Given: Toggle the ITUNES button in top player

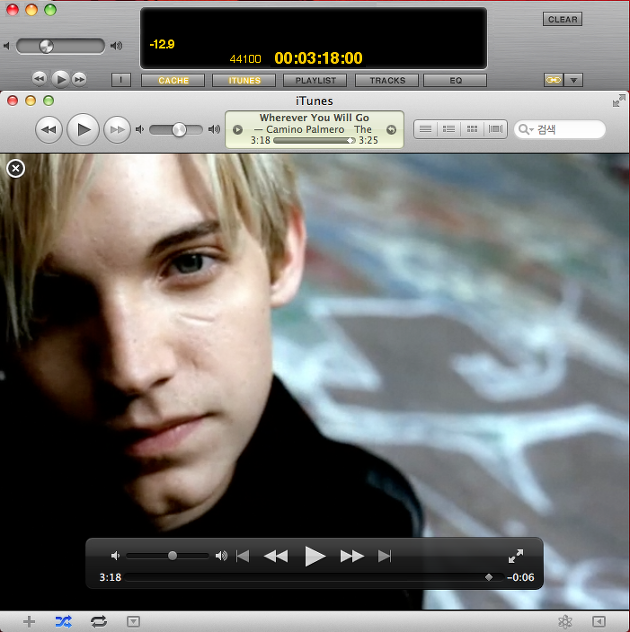Looking at the screenshot, I should [244, 80].
